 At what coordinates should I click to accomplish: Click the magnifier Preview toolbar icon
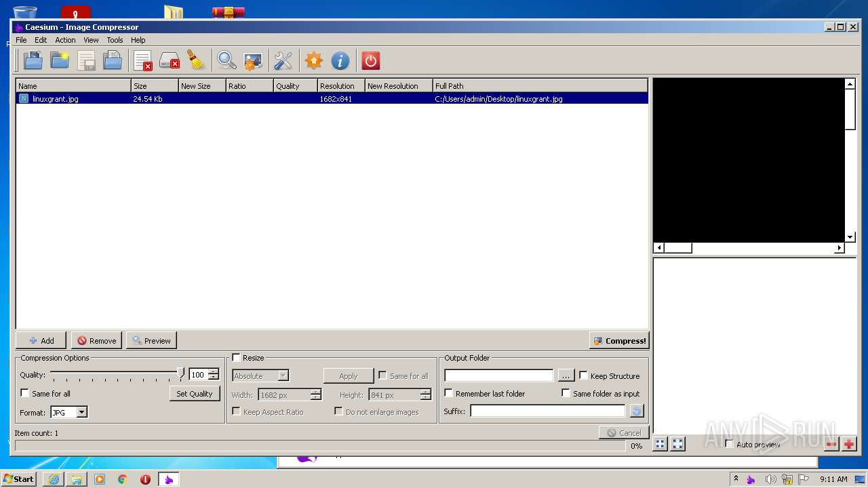point(226,61)
